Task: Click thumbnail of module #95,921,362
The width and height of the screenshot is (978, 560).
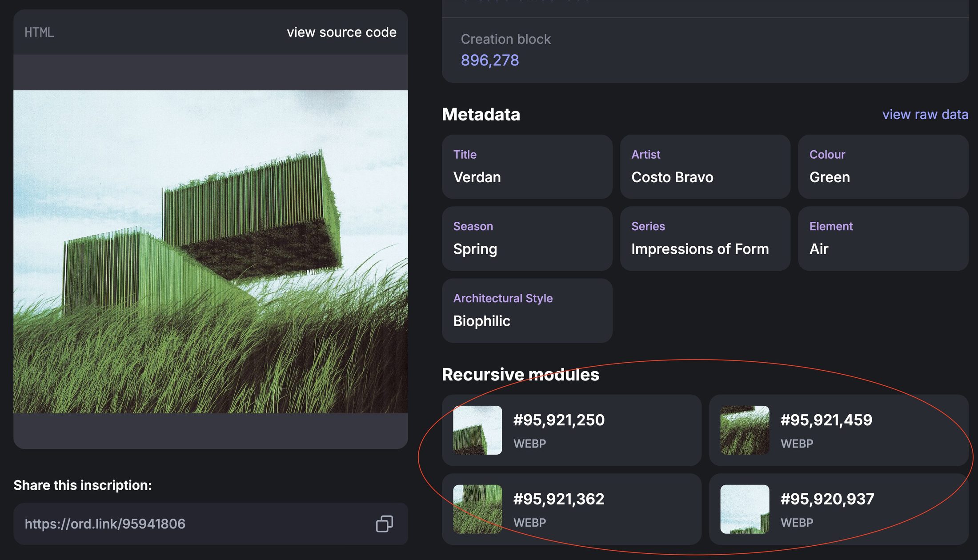Action: coord(477,509)
